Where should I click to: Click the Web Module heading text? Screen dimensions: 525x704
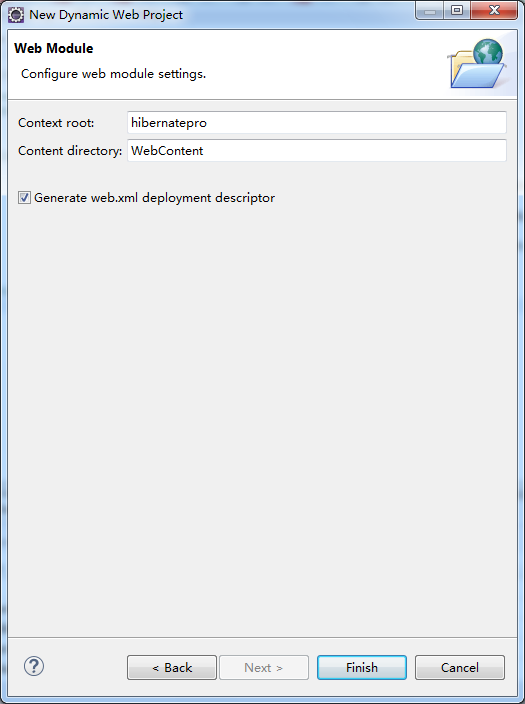(53, 48)
